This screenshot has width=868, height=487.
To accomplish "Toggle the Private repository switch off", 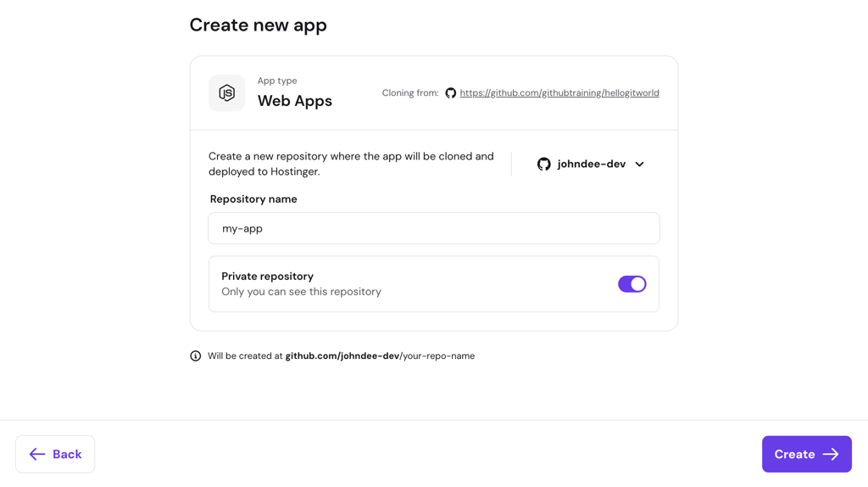I will pyautogui.click(x=632, y=283).
